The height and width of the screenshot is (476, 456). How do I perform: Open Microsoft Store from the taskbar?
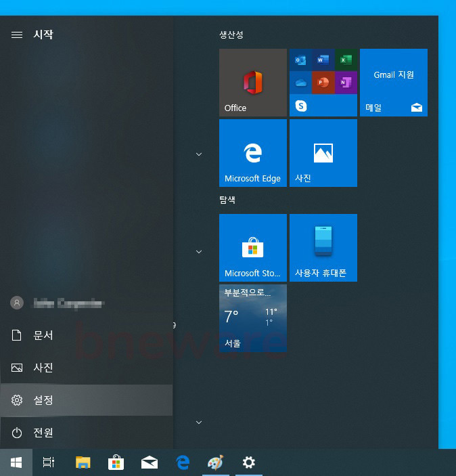tap(116, 462)
